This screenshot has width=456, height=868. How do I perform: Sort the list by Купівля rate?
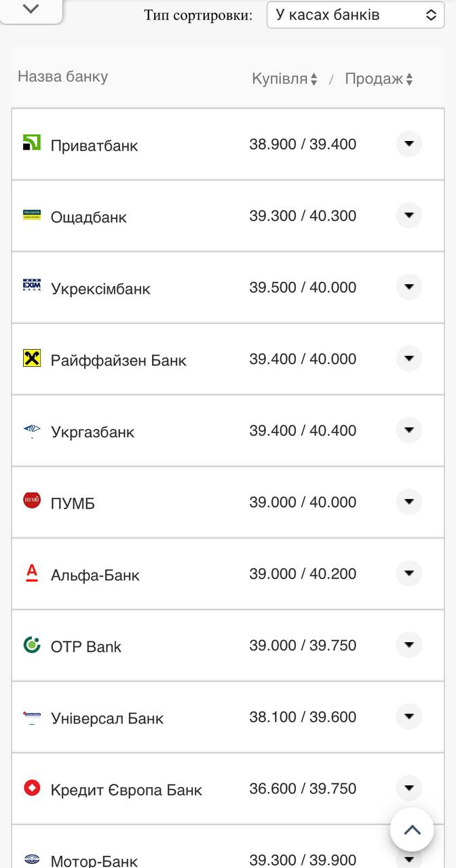pos(284,79)
